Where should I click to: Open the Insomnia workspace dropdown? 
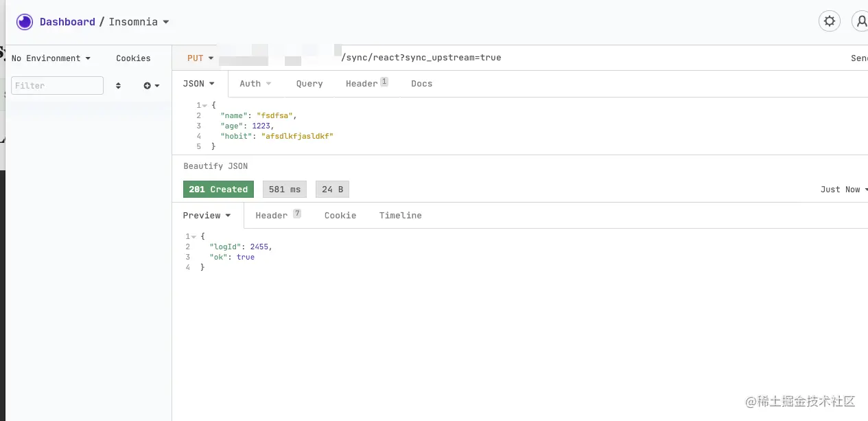[x=139, y=22]
